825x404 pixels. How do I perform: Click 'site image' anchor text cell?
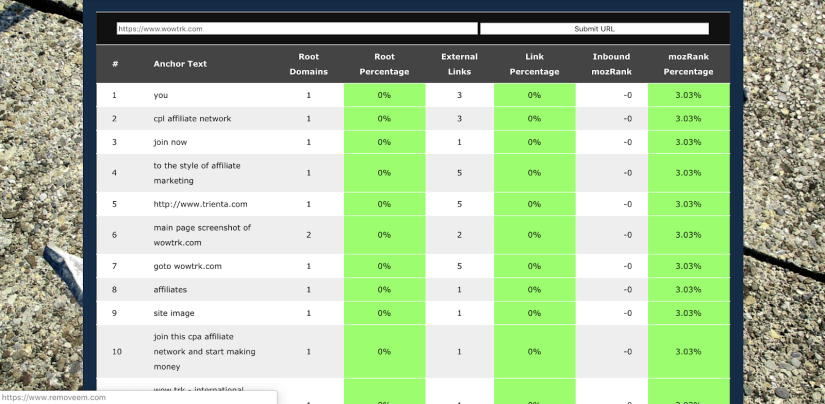click(174, 313)
